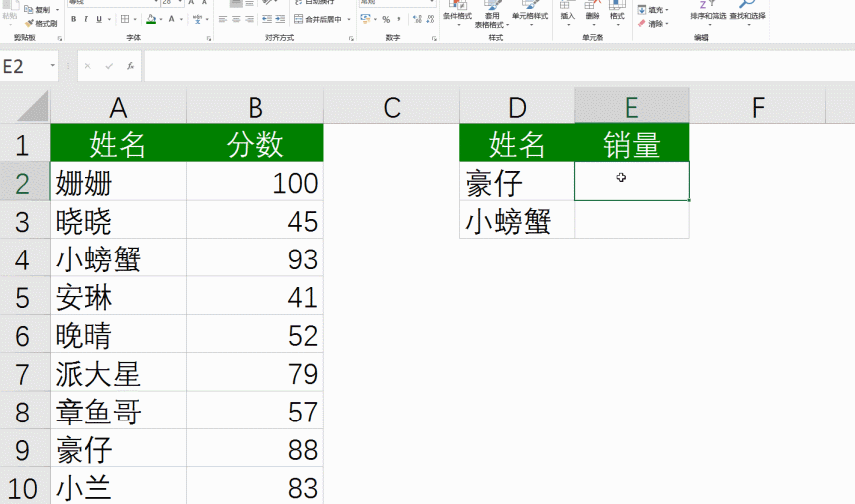Screen dimensions: 855x504
Task: Open the Name Box dropdown arrow
Action: tap(53, 66)
